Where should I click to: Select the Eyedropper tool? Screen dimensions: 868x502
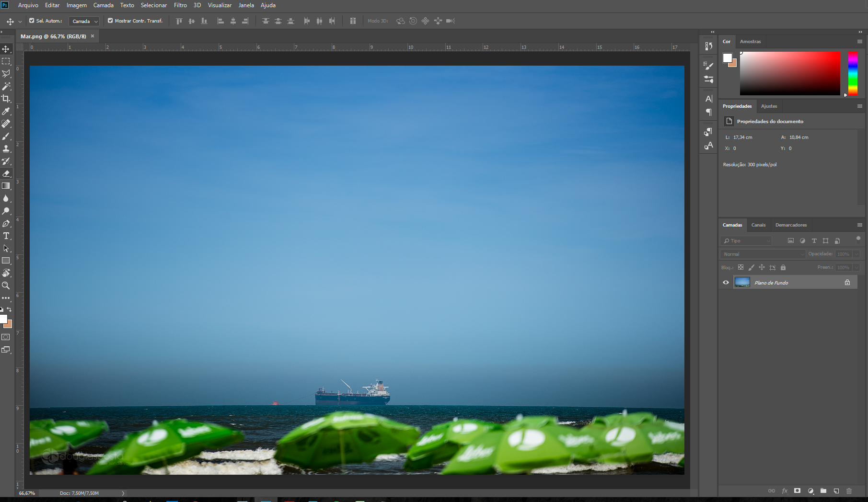(6, 111)
